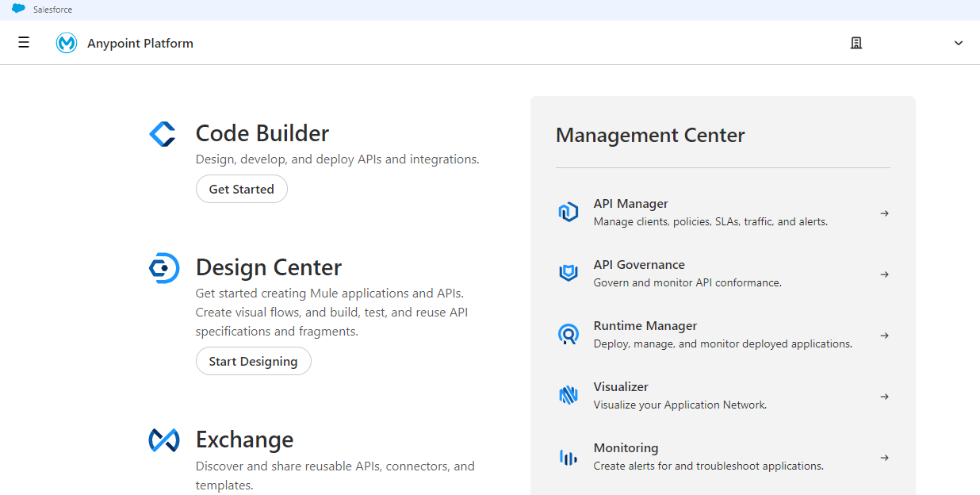Screen dimensions: 980x495
Task: Click "Manage clients, policies, SLAs, traffic, and alerts."
Action: coord(710,222)
